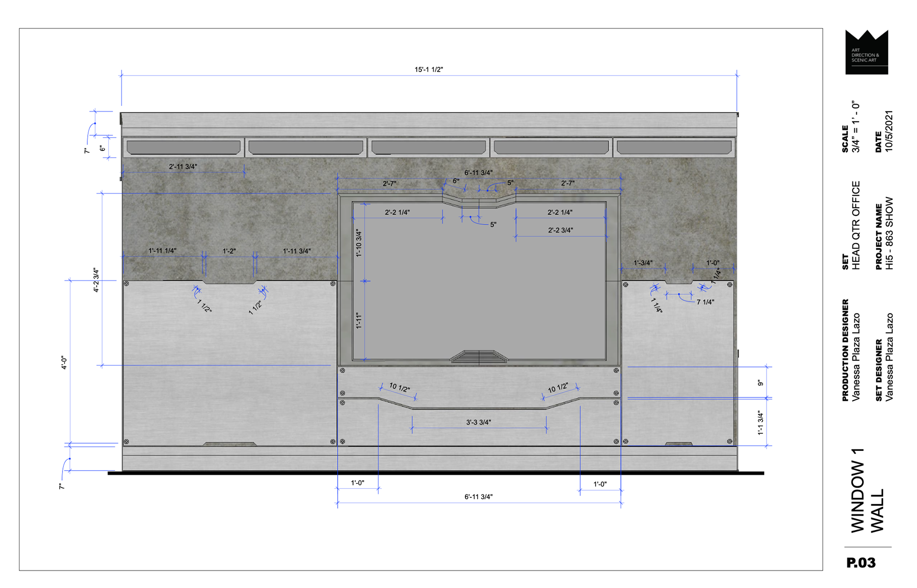Select the 1'-1 3/4" dimension on right
Image resolution: width=917 pixels, height=588 pixels.
[x=760, y=423]
